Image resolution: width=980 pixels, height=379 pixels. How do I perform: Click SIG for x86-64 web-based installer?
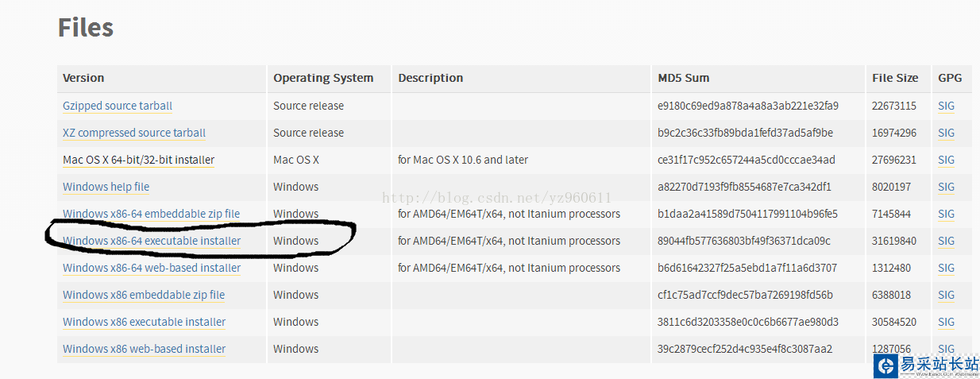(x=946, y=268)
